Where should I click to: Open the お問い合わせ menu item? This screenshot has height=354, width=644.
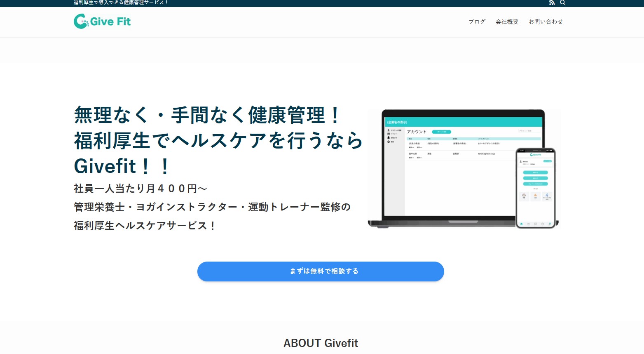(x=546, y=22)
